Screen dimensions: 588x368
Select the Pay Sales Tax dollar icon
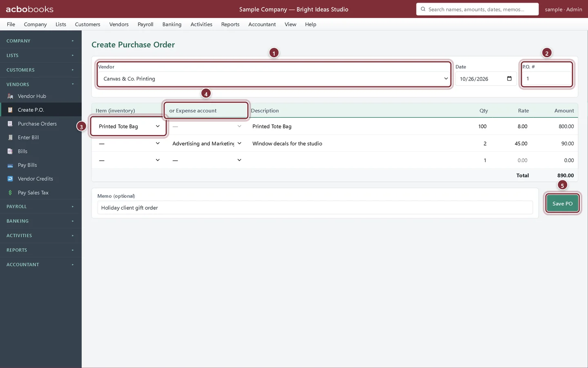tap(10, 193)
